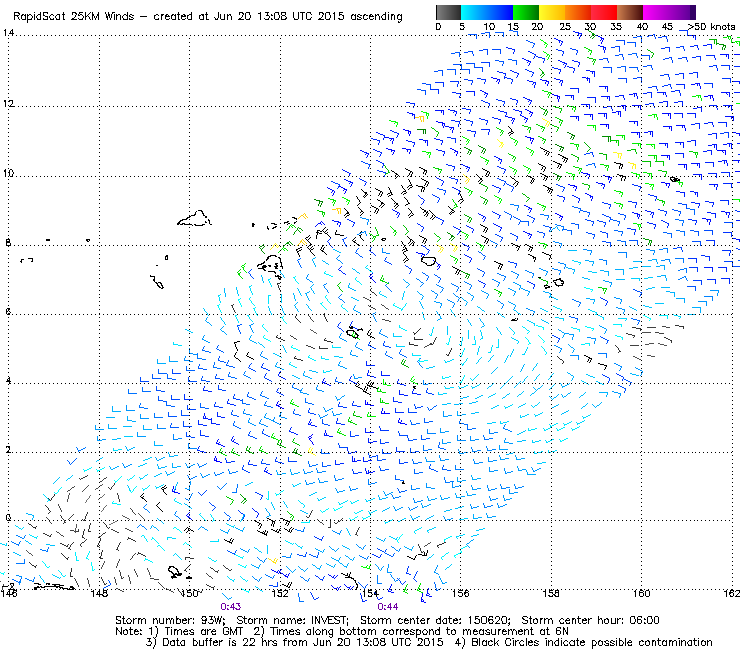The width and height of the screenshot is (740, 650).
Task: Click the gray 0-5 knots color segment
Action: coord(448,12)
